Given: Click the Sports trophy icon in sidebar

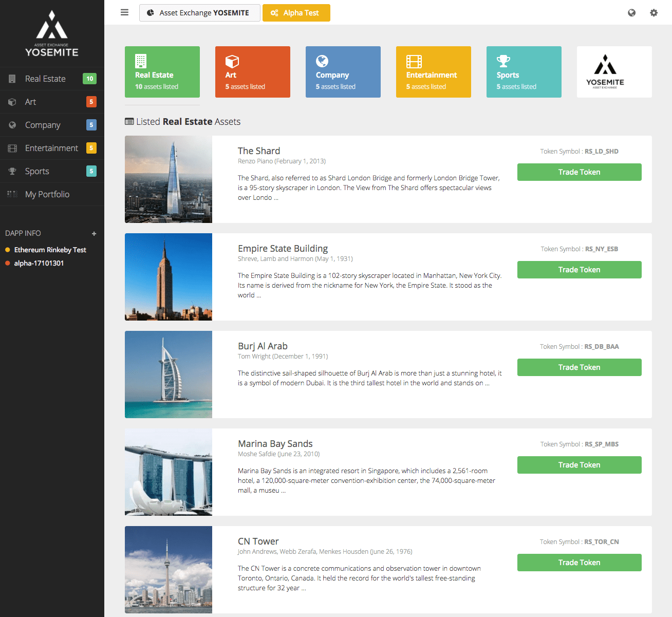Looking at the screenshot, I should pos(12,171).
